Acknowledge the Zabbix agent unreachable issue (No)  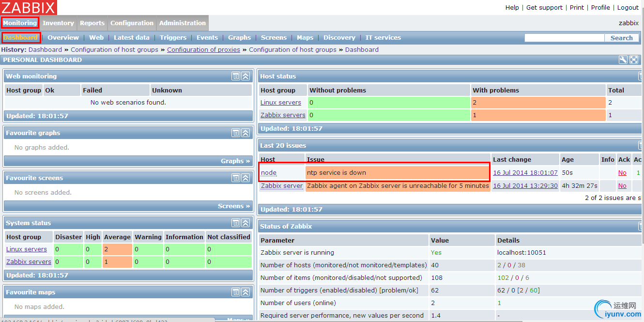coord(622,185)
